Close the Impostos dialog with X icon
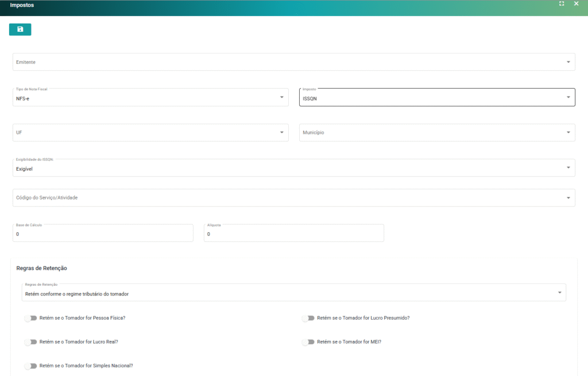 (576, 4)
